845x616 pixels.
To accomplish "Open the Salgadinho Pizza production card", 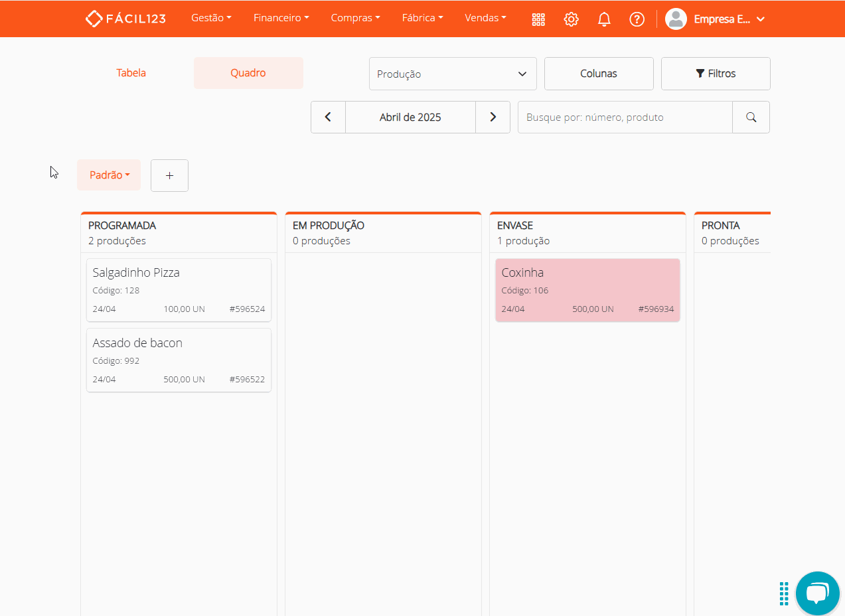I will click(x=179, y=290).
